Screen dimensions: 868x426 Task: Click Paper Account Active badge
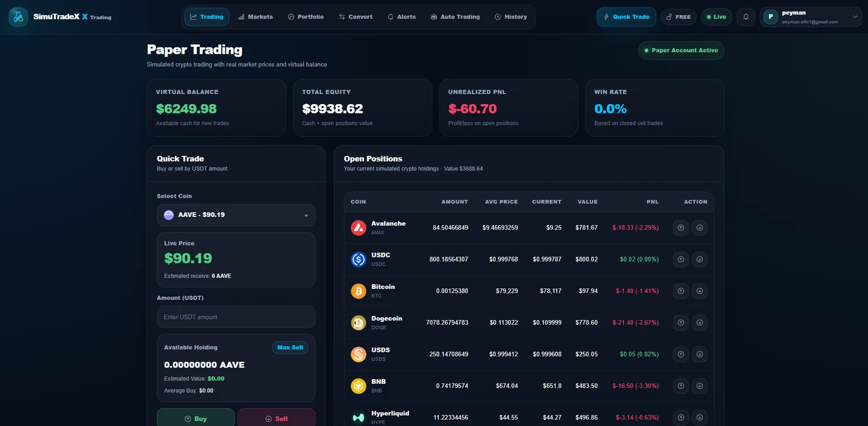681,50
